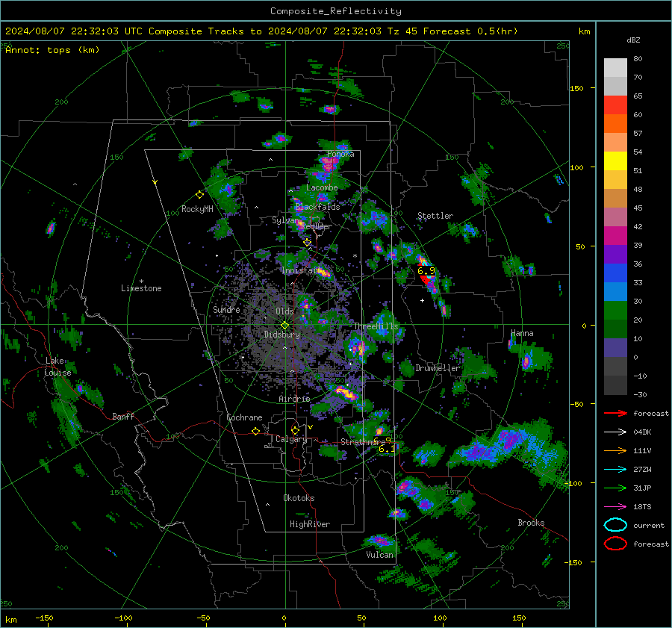672x628 pixels.
Task: Click the -150 tick on bottom axis
Action: (45, 618)
